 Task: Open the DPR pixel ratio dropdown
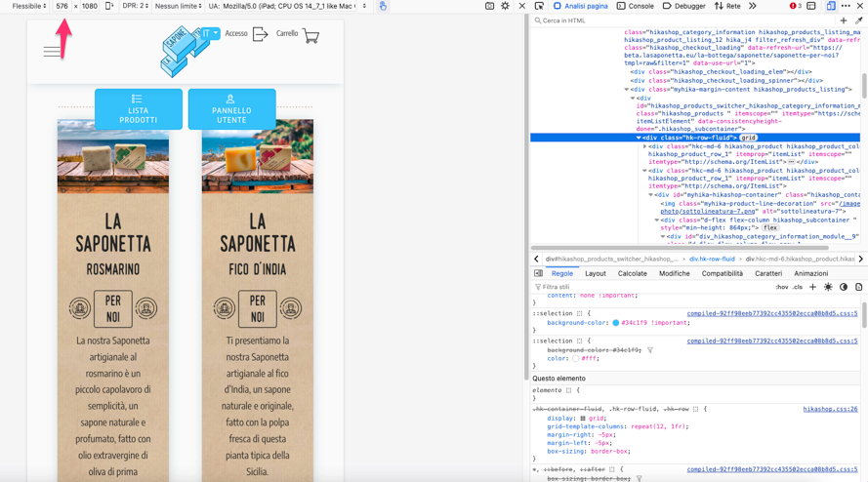136,6
